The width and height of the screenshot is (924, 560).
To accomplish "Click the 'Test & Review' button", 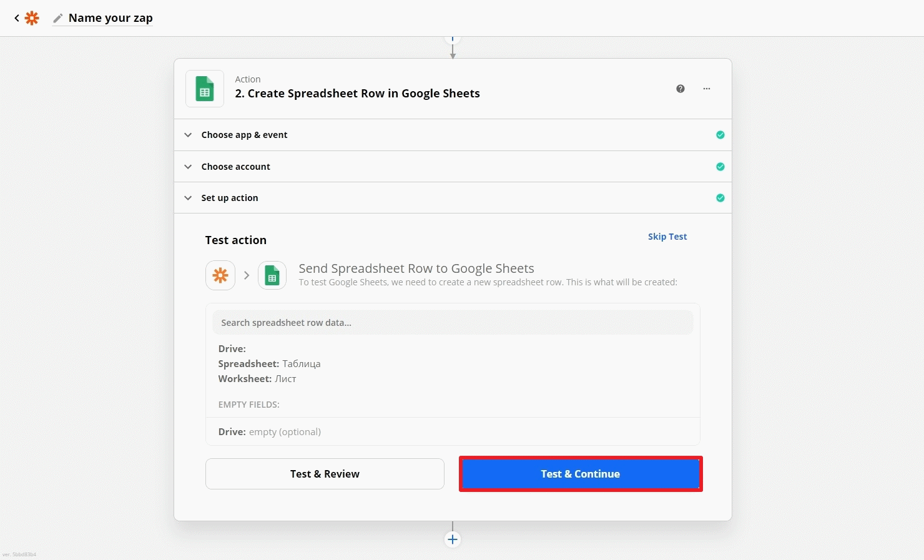I will coord(325,474).
